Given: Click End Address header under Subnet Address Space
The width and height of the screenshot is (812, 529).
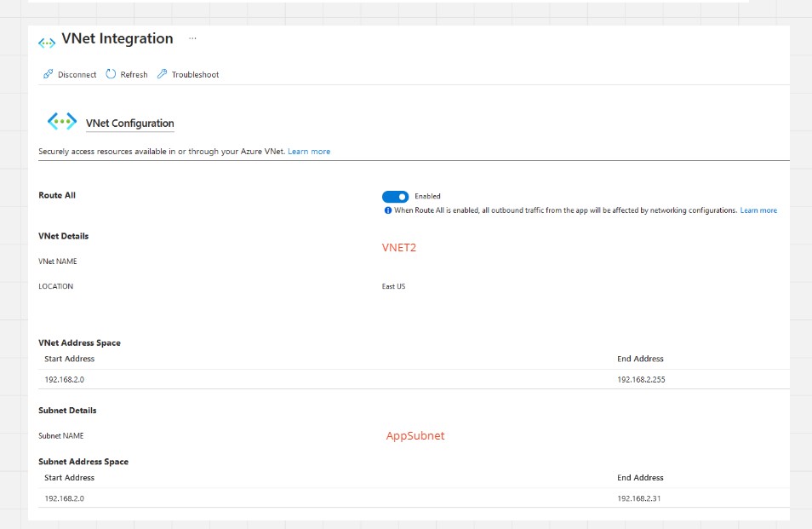Looking at the screenshot, I should pos(641,478).
